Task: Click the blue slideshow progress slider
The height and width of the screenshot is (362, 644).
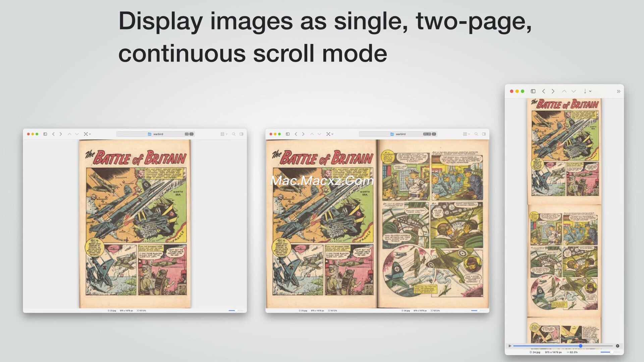Action: tap(563, 346)
